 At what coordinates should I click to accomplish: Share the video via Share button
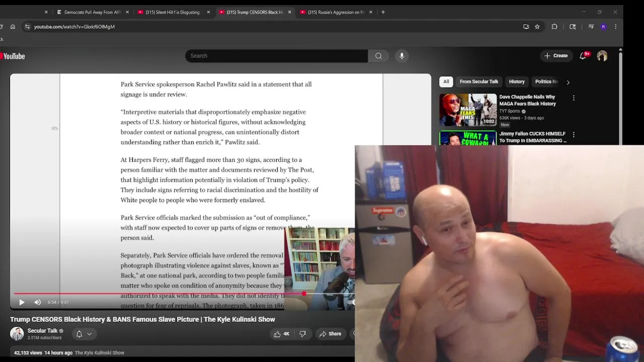(330, 334)
